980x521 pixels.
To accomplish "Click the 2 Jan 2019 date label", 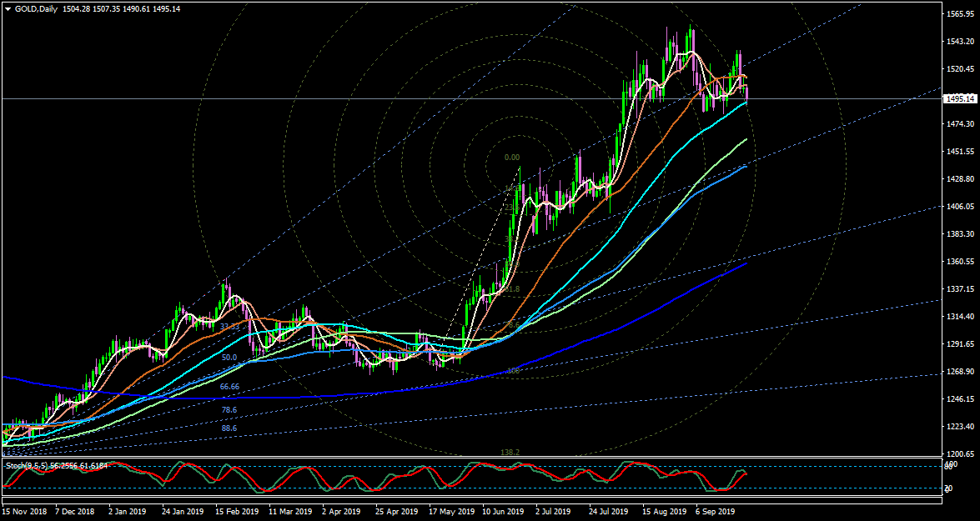I will [128, 512].
